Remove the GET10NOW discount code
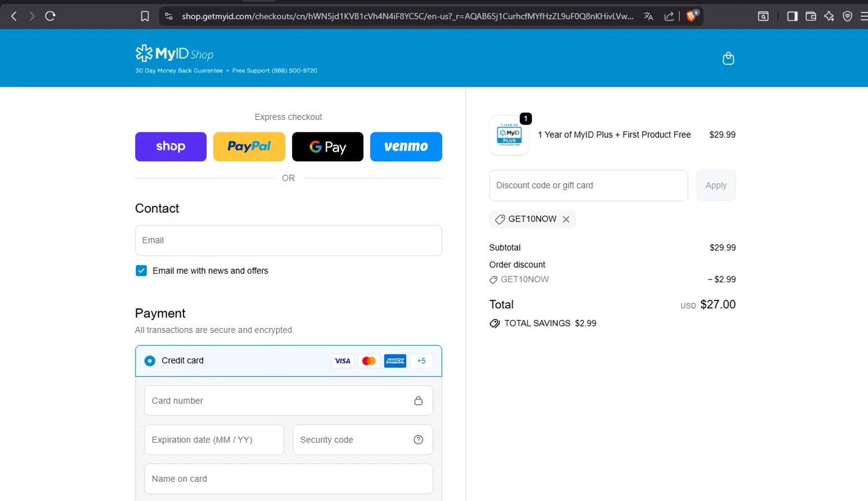Screen dimensions: 868x501 pyautogui.click(x=566, y=219)
